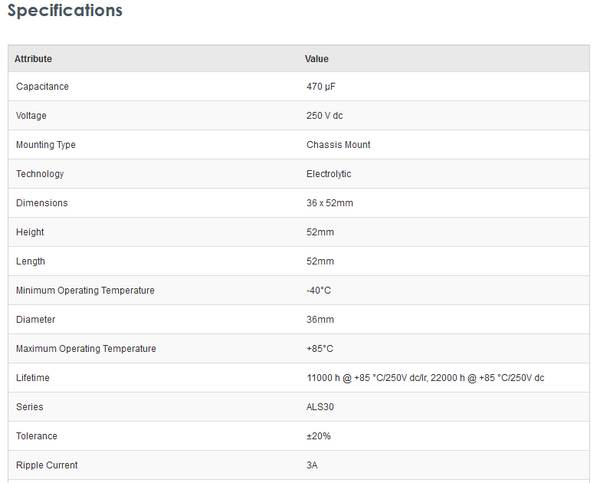600x483 pixels.
Task: Select the +85°C maximum temperature value
Action: (320, 348)
